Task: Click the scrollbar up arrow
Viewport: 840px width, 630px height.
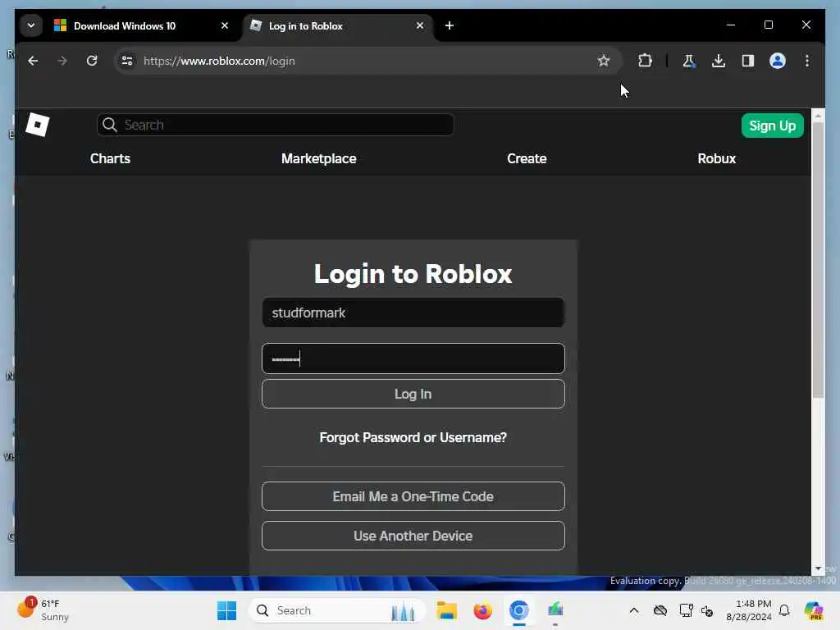Action: tap(818, 115)
